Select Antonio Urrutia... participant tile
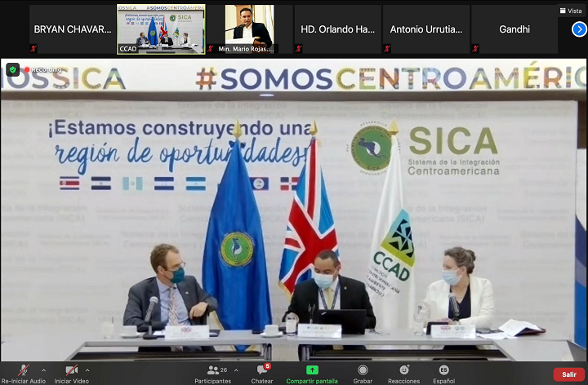The height and width of the screenshot is (385, 588). click(426, 29)
